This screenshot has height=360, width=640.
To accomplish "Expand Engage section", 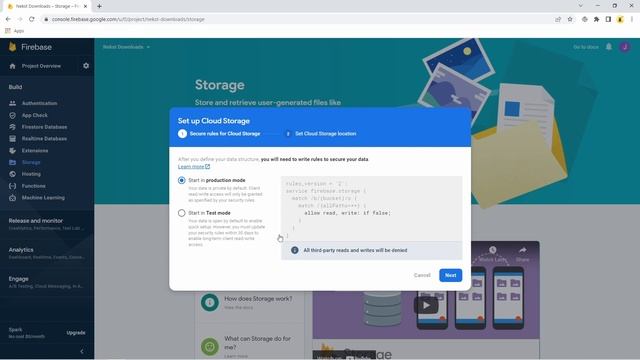I will click(x=47, y=282).
